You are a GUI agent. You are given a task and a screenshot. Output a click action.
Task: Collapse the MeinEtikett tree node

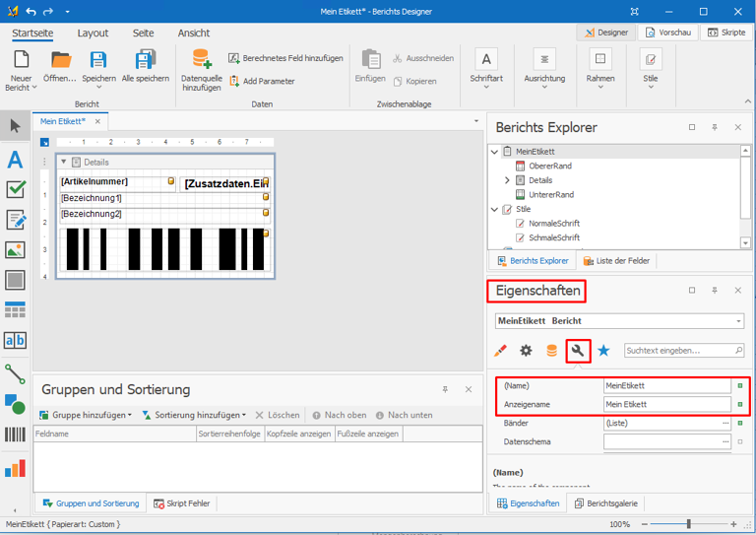click(x=494, y=152)
